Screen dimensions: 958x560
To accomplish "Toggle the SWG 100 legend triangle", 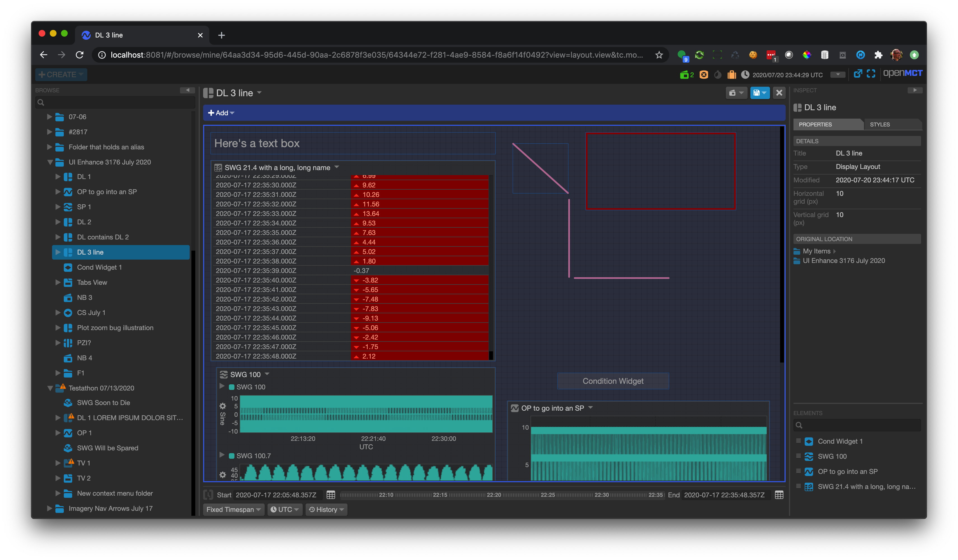I will (222, 387).
